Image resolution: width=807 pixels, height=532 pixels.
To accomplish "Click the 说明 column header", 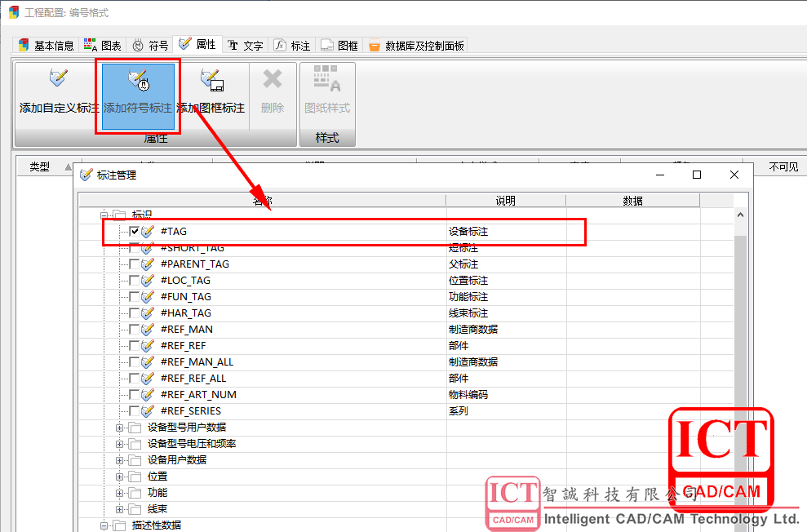I will 505,201.
